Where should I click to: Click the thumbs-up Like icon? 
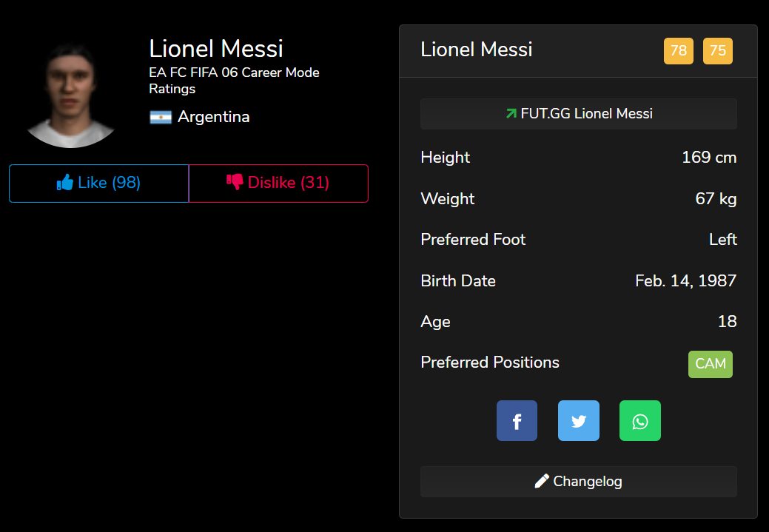tap(65, 183)
